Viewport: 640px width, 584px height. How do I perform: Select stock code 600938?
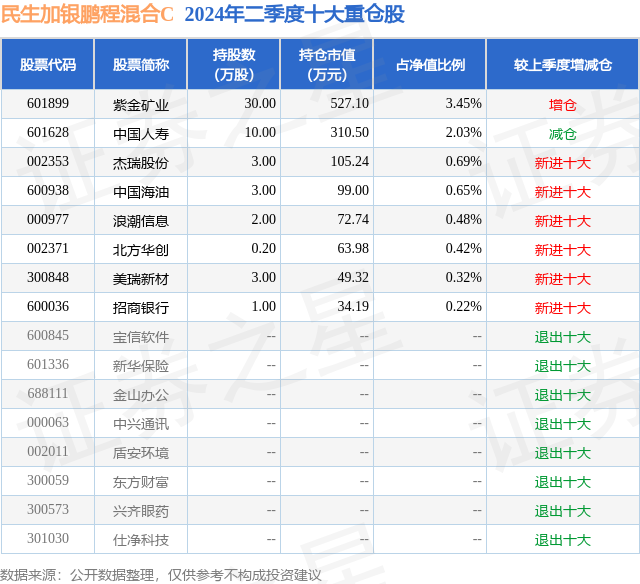point(48,191)
